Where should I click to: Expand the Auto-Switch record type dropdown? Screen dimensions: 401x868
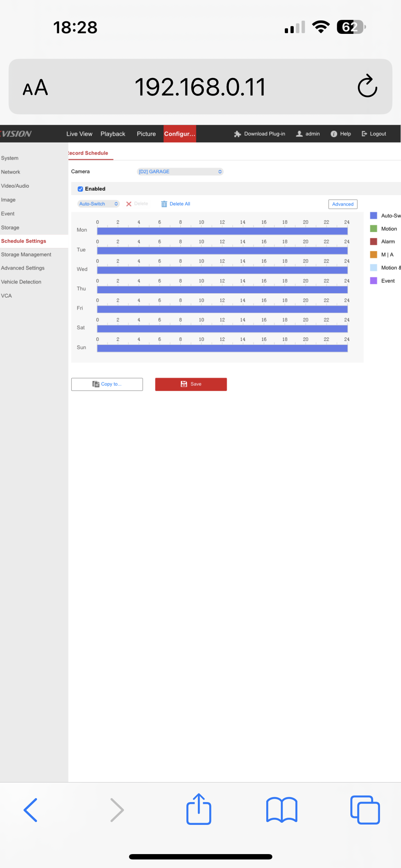[98, 204]
